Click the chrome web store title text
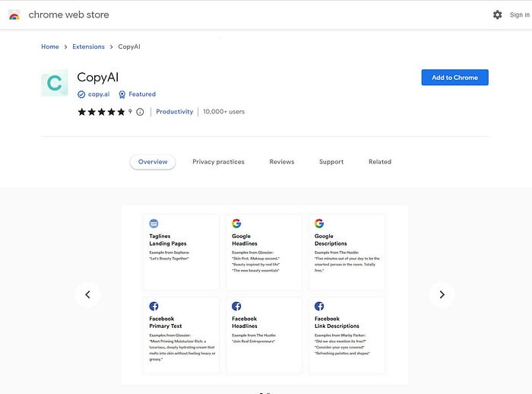The width and height of the screenshot is (532, 394). [x=69, y=15]
